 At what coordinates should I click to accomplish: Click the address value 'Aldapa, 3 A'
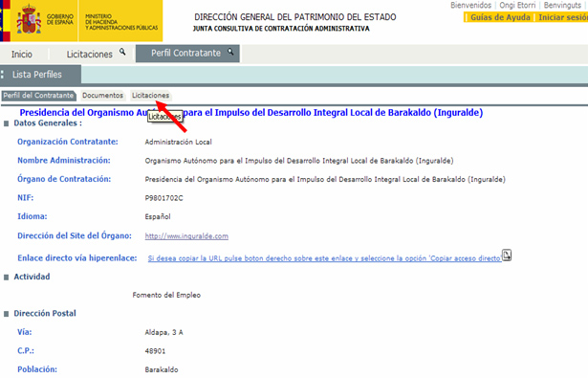coord(163,332)
